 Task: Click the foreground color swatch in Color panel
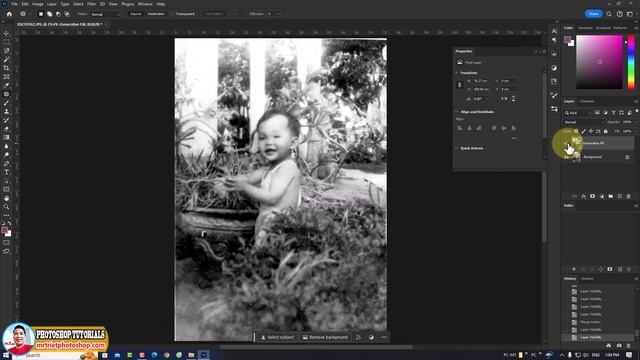pos(567,40)
